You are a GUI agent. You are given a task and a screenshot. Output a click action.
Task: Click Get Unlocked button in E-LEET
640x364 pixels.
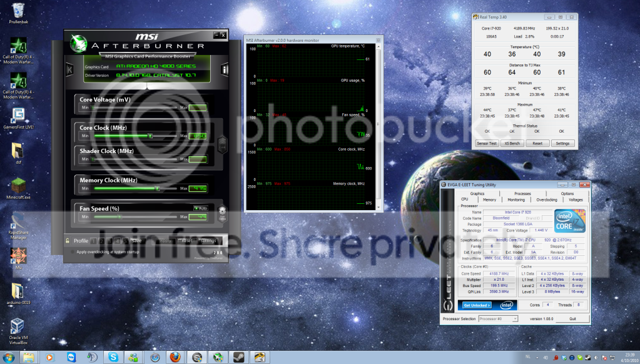(477, 305)
